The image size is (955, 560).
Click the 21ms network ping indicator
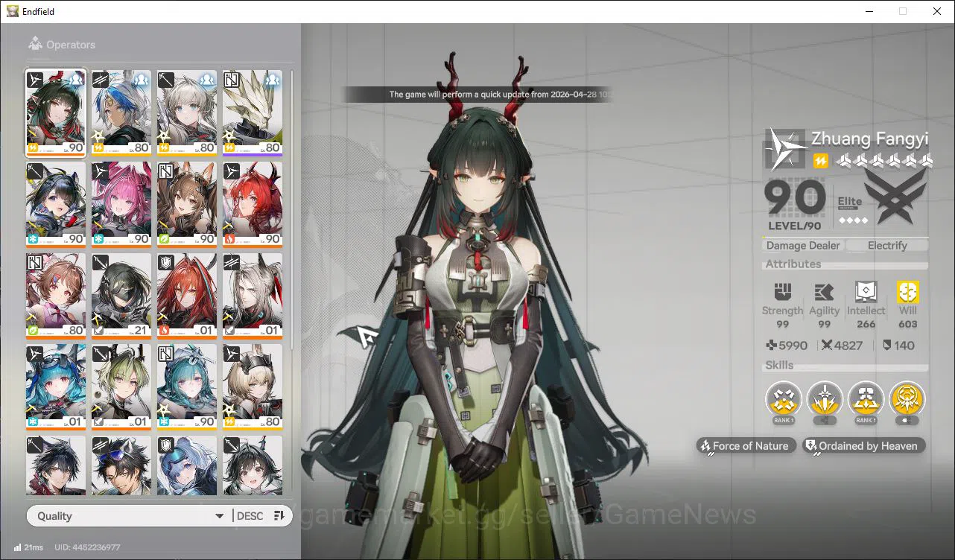pyautogui.click(x=28, y=547)
